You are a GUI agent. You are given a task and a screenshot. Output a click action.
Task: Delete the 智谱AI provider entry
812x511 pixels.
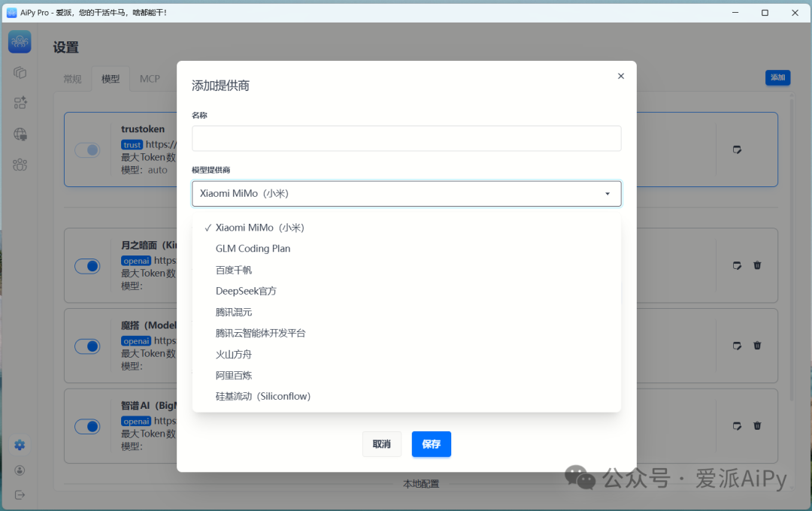pyautogui.click(x=757, y=425)
